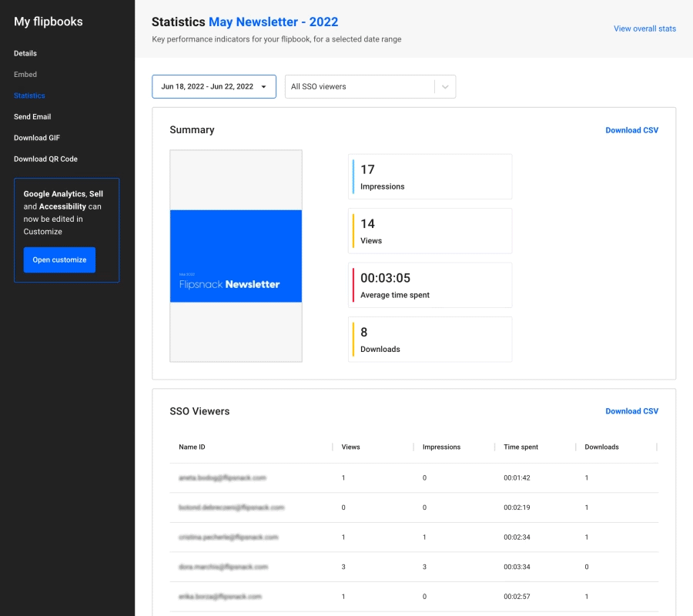Select the Flipsnack Newsletter cover thumbnail
This screenshot has width=693, height=616.
[235, 256]
